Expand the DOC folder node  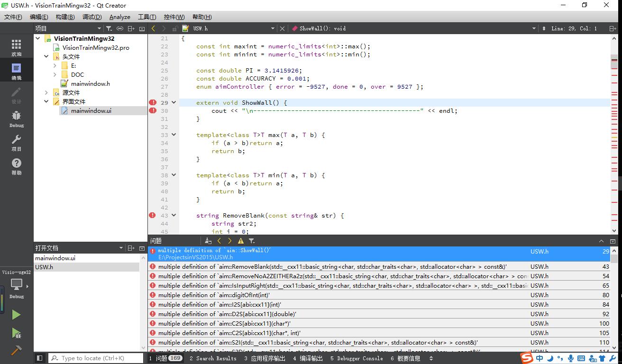(x=55, y=74)
